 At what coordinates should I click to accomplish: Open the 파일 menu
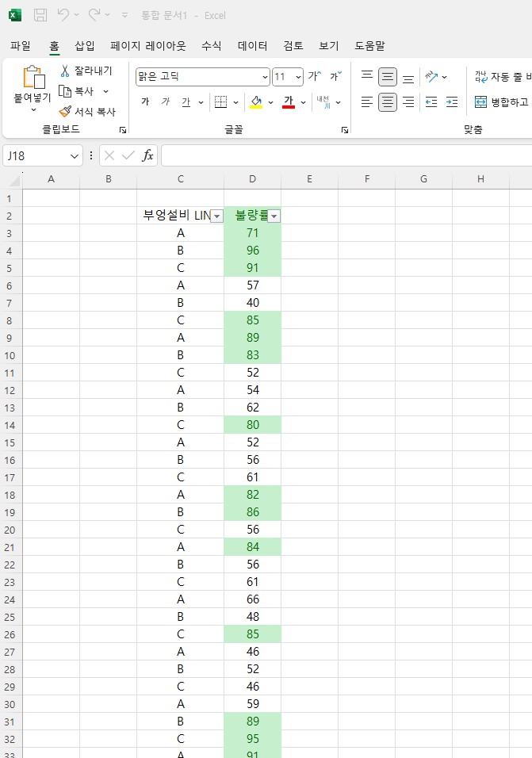(x=21, y=46)
